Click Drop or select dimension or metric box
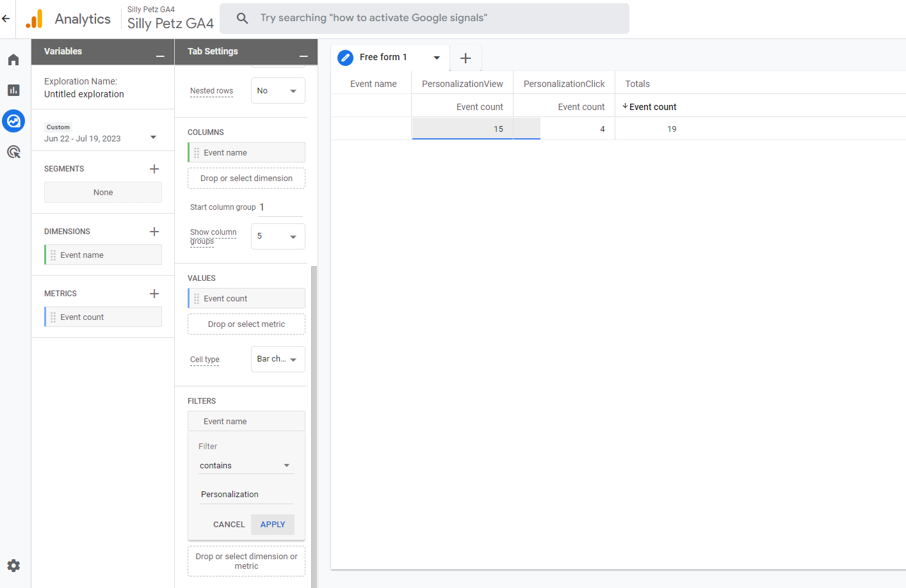906x588 pixels. (247, 561)
